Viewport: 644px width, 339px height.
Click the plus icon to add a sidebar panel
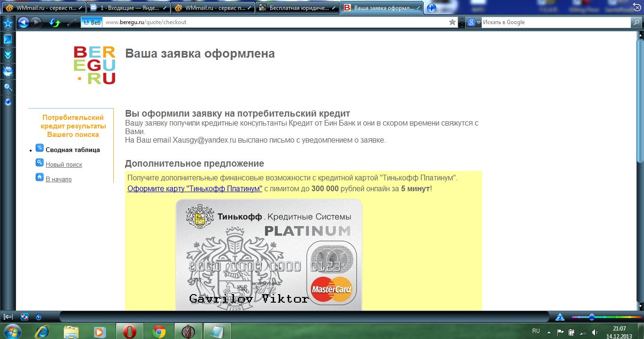tap(8, 102)
